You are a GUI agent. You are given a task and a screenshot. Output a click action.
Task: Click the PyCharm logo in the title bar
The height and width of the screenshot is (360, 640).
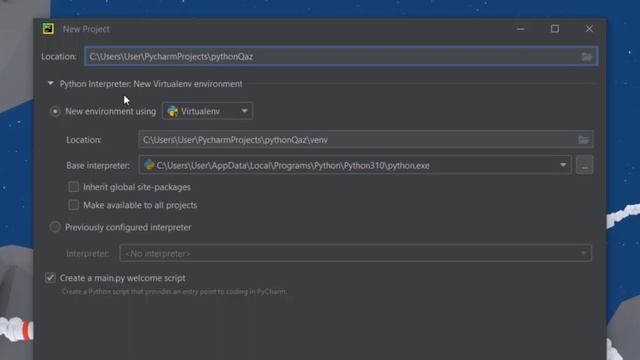point(48,29)
